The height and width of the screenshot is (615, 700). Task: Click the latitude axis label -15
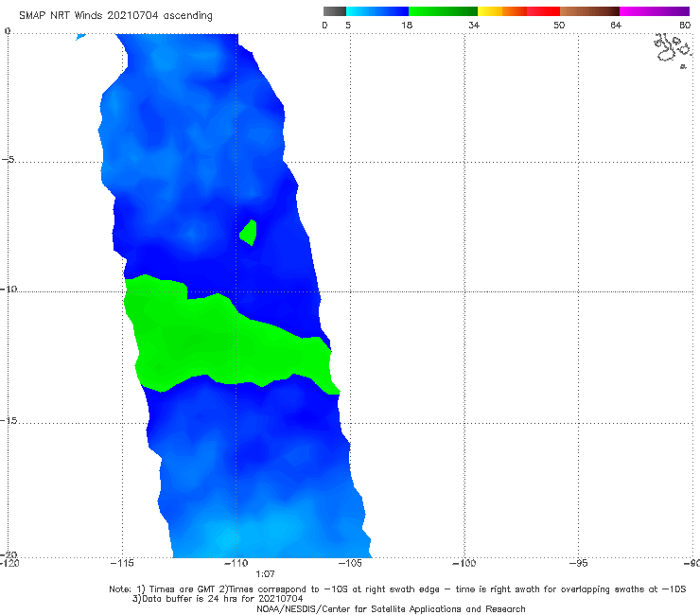pos(9,421)
